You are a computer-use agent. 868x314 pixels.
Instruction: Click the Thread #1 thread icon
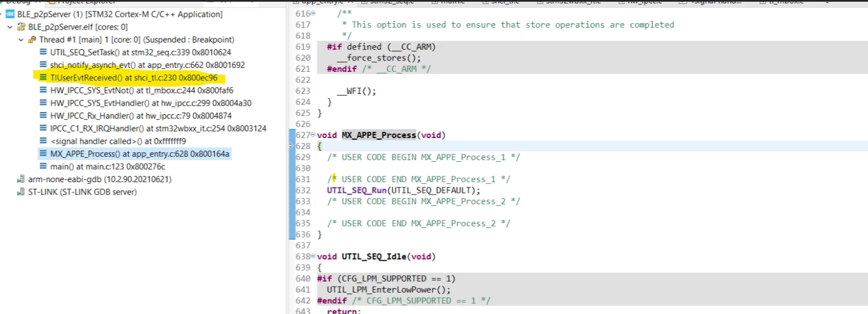pos(32,40)
